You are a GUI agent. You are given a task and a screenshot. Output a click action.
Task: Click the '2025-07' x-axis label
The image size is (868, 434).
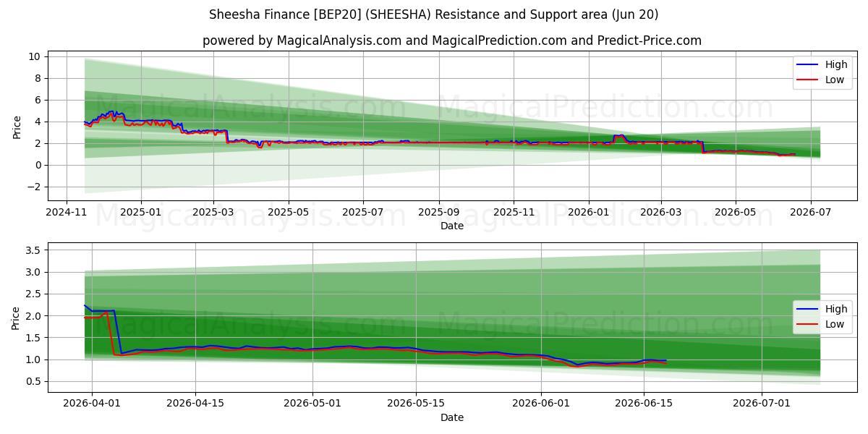pos(362,214)
